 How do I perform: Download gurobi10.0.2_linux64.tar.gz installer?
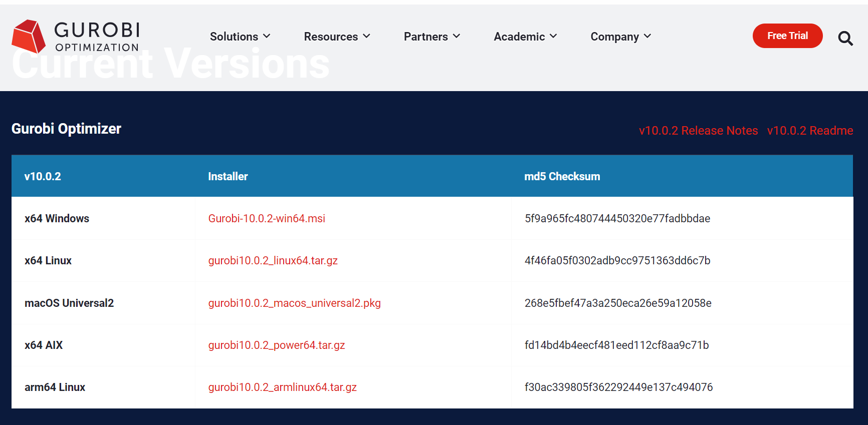tap(273, 261)
